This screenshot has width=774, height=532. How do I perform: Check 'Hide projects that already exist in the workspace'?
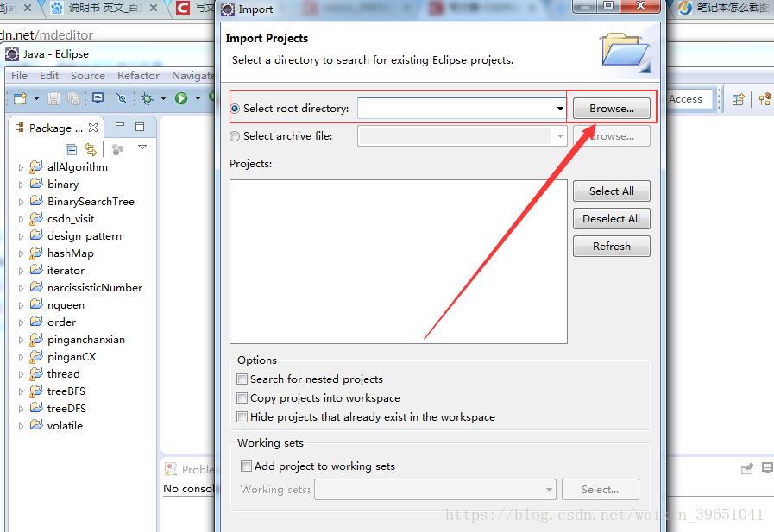(242, 417)
